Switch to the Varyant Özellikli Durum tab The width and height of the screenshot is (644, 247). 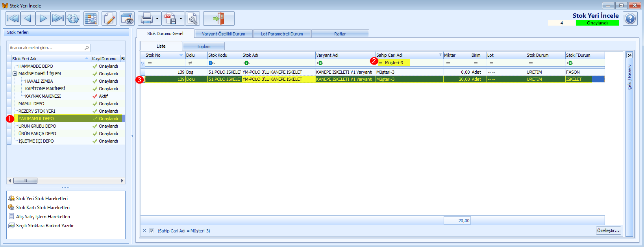[x=224, y=34]
